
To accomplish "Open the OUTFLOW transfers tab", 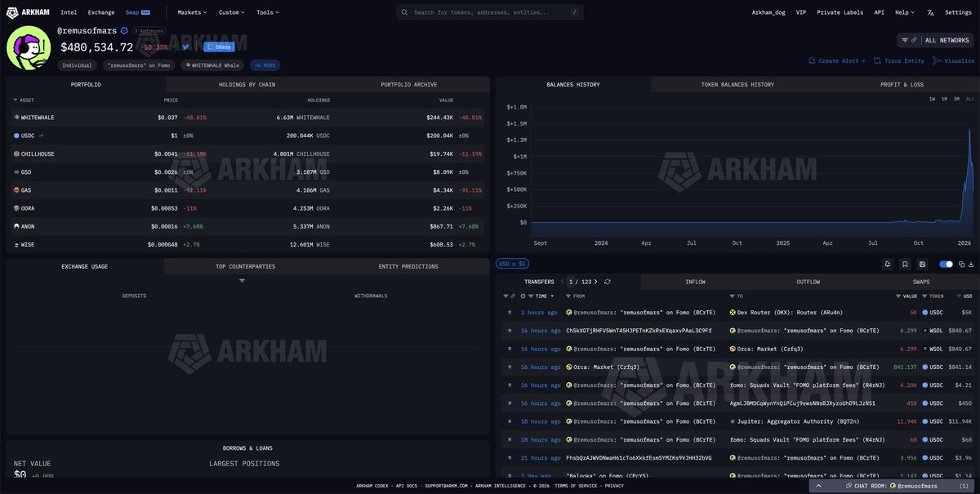I will pos(808,282).
